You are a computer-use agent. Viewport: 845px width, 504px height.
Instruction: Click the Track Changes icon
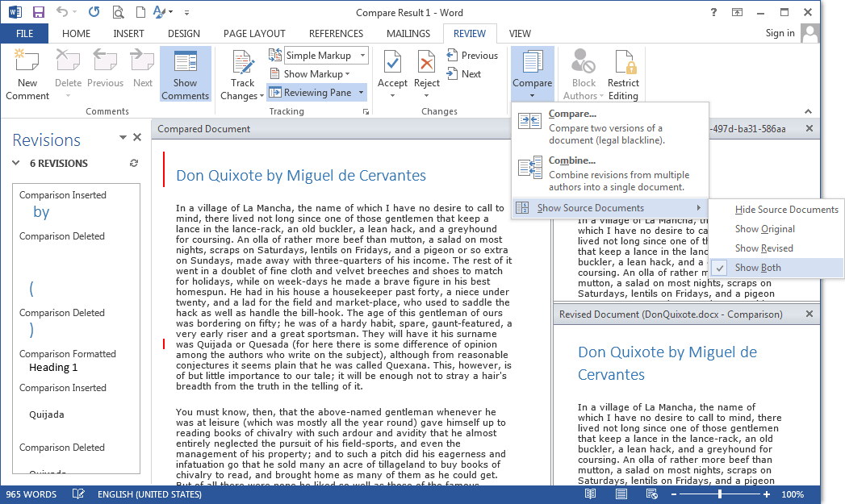pyautogui.click(x=242, y=62)
